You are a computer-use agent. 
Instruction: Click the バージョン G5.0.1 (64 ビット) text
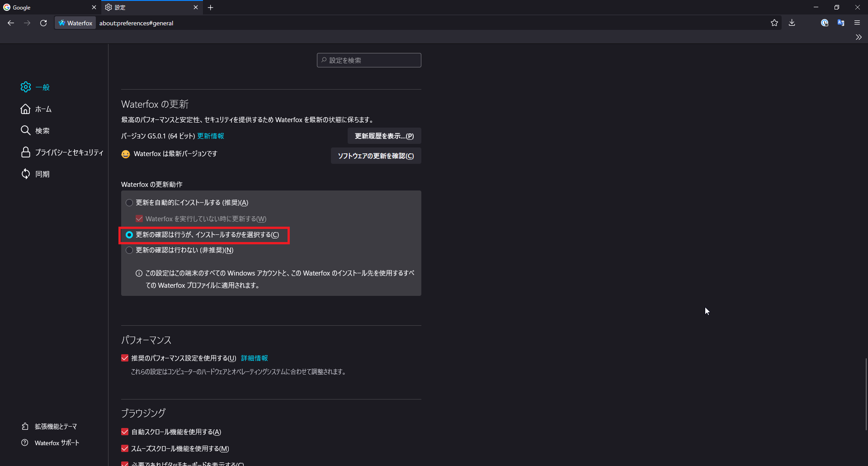pos(158,136)
